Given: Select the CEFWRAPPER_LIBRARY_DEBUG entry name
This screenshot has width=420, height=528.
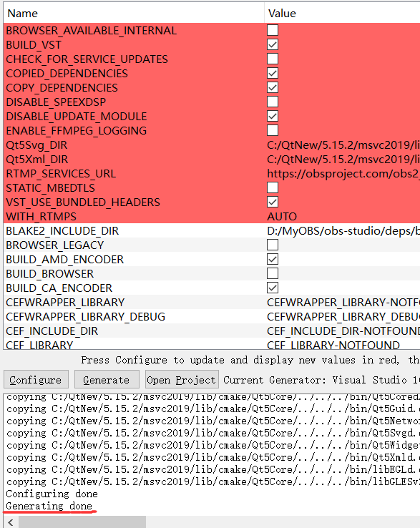Looking at the screenshot, I should pos(86,317).
